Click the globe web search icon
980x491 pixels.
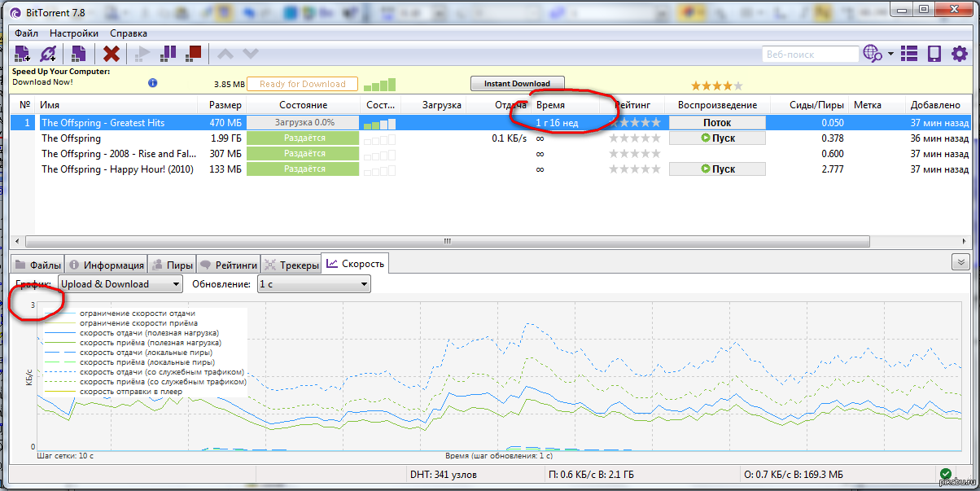pyautogui.click(x=873, y=54)
